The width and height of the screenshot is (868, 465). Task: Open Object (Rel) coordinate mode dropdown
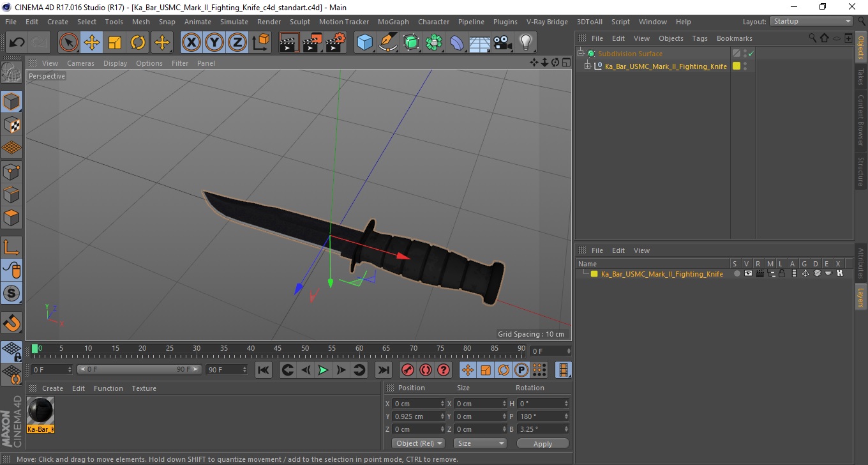coord(418,443)
